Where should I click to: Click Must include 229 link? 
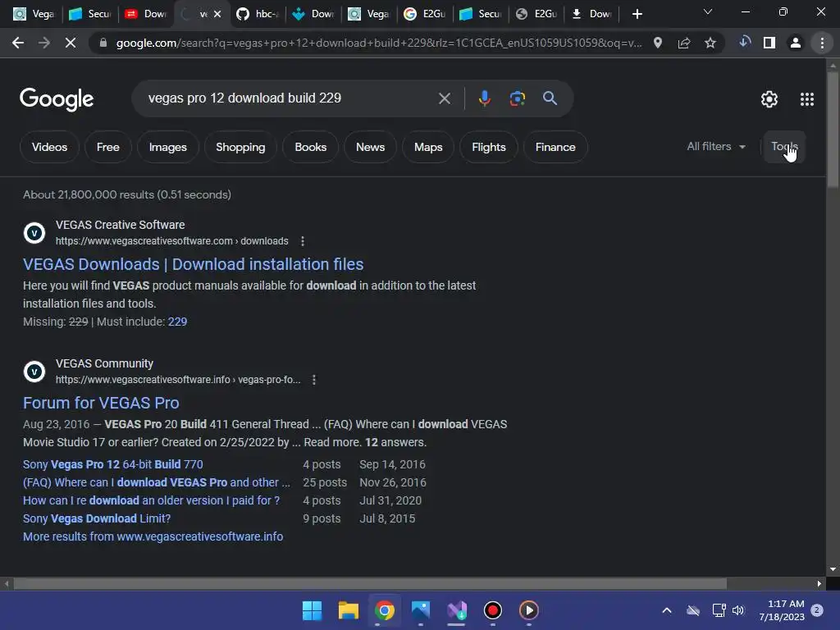click(x=177, y=322)
